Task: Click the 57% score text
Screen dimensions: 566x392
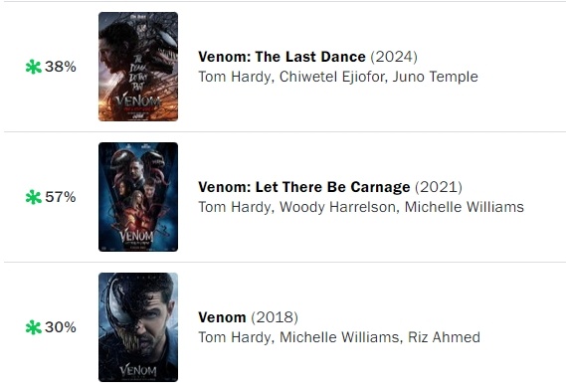Action: pyautogui.click(x=61, y=197)
